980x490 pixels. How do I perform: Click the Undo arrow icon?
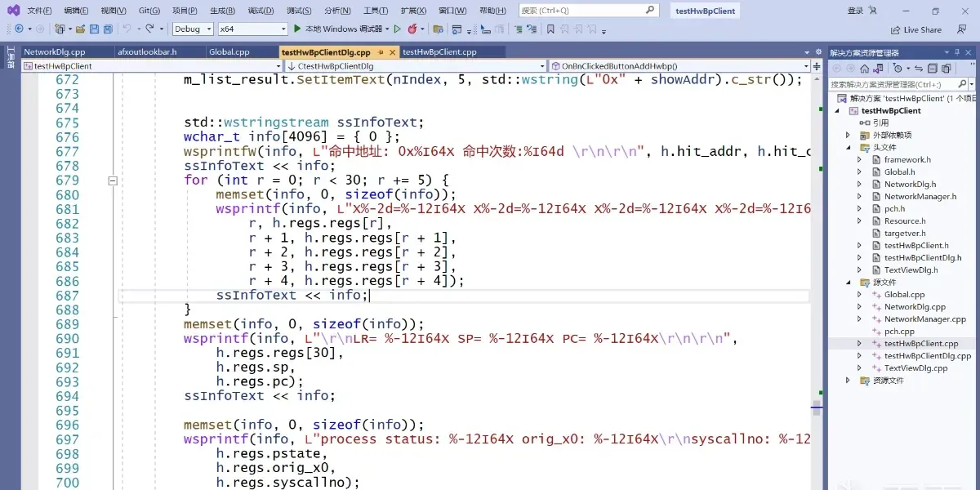pyautogui.click(x=127, y=29)
